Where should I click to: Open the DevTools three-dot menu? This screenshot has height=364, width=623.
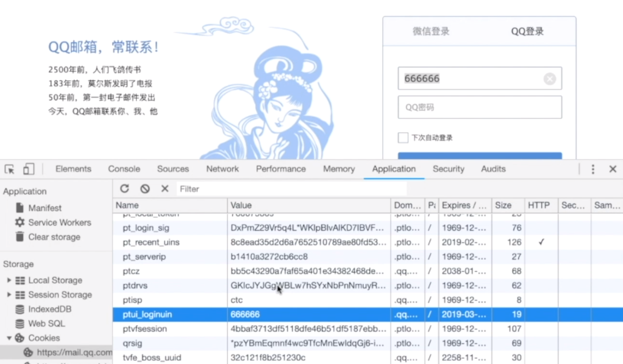593,169
